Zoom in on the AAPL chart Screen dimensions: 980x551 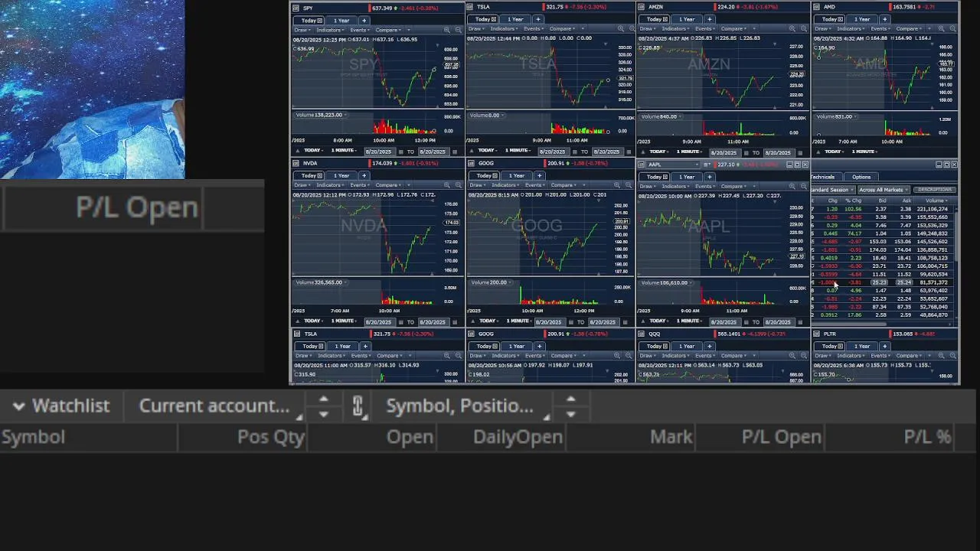coord(792,186)
